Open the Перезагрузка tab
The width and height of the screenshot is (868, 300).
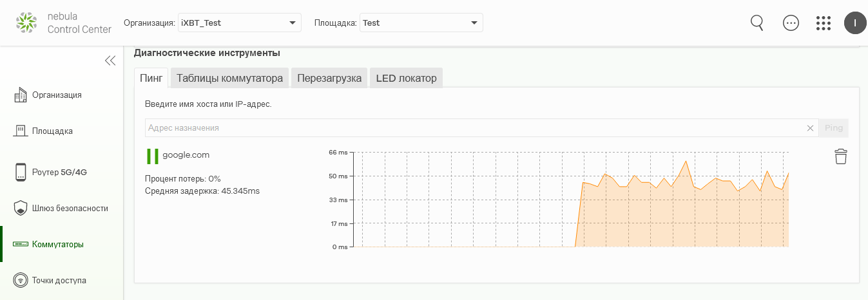[329, 79]
